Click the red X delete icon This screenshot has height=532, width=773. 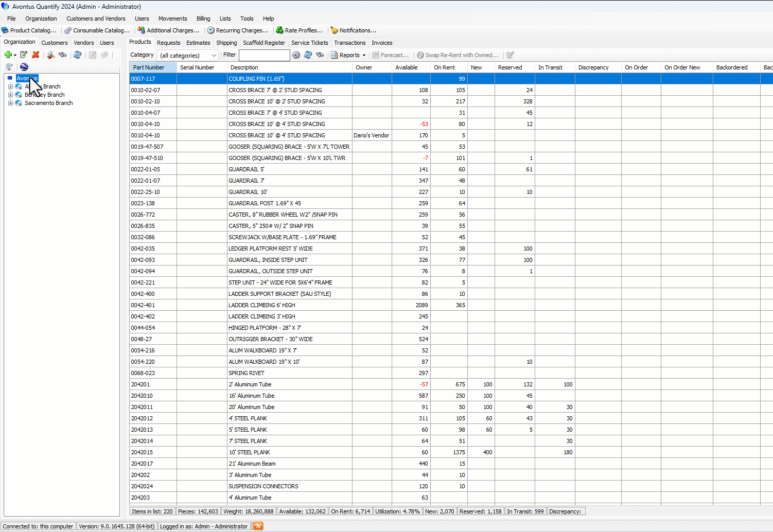coord(36,55)
